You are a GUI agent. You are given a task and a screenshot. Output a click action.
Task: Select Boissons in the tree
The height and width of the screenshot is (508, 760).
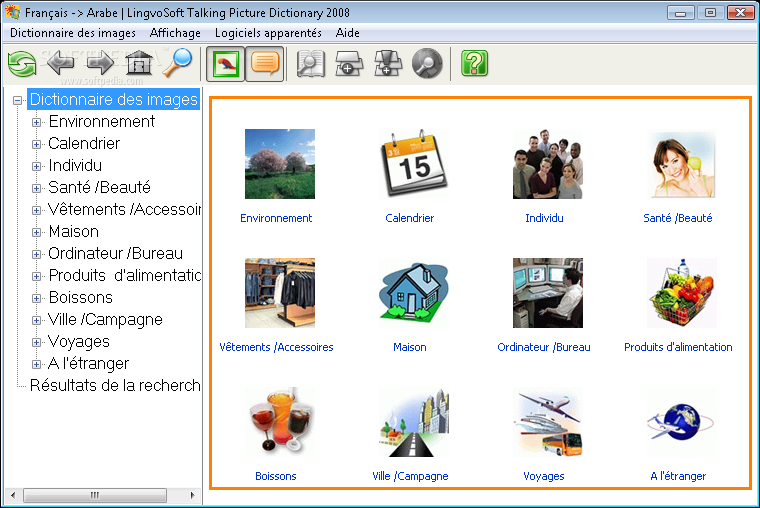click(x=80, y=297)
